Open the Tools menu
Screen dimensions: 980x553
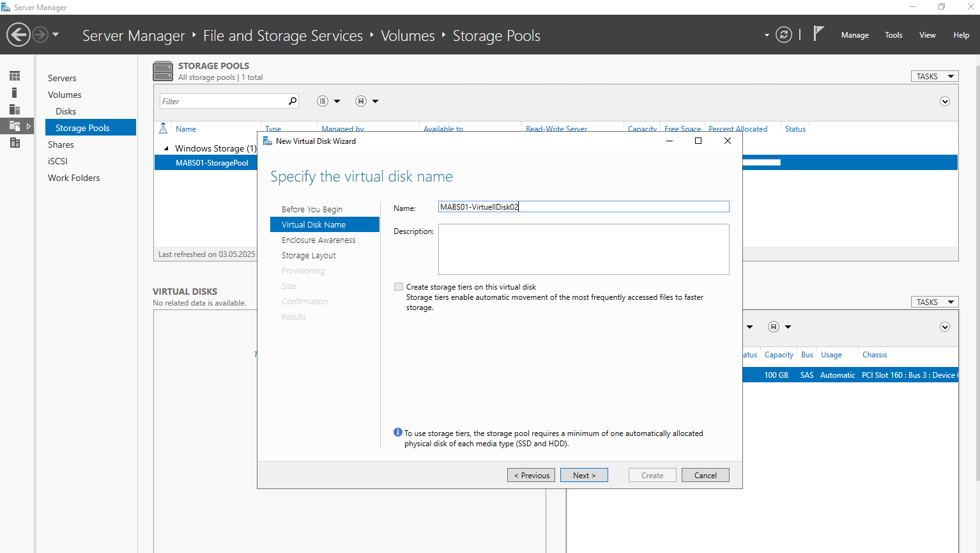pos(893,35)
